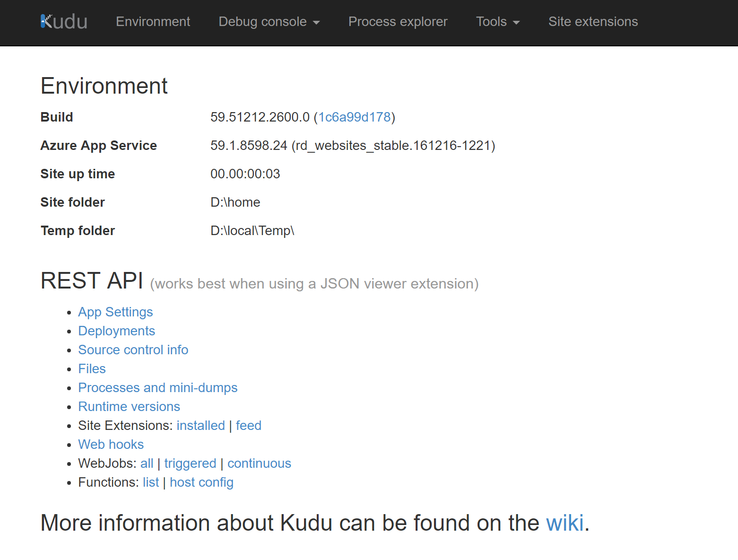Click the Azure App Service version value
The height and width of the screenshot is (560, 738).
point(353,146)
